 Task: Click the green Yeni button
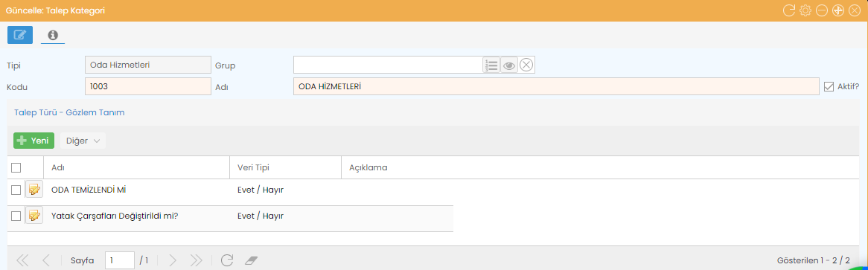click(33, 141)
